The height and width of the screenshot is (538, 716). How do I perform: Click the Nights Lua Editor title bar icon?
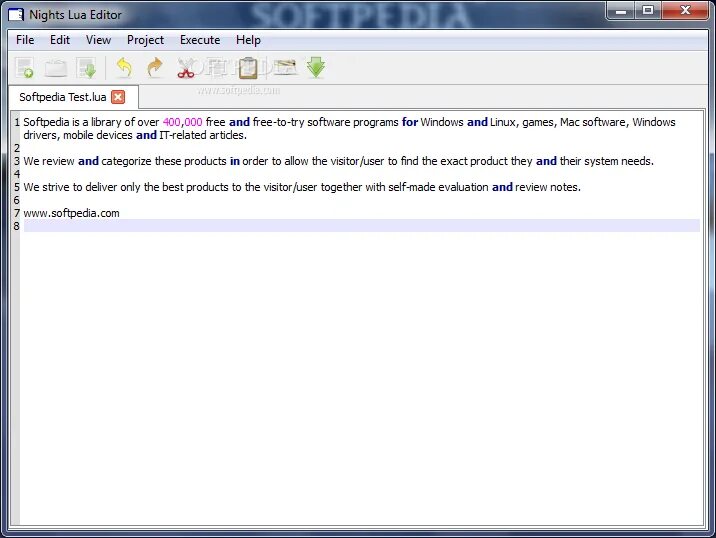[16, 15]
